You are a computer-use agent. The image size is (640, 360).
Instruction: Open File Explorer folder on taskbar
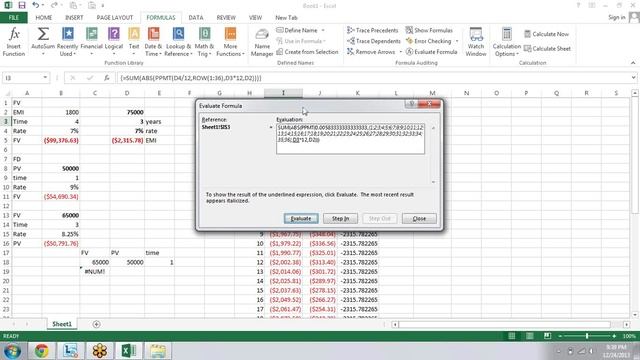pyautogui.click(x=158, y=351)
